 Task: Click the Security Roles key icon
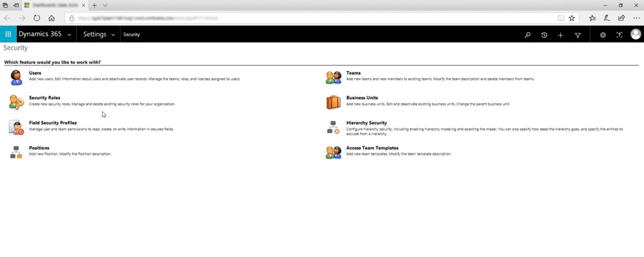click(x=16, y=102)
